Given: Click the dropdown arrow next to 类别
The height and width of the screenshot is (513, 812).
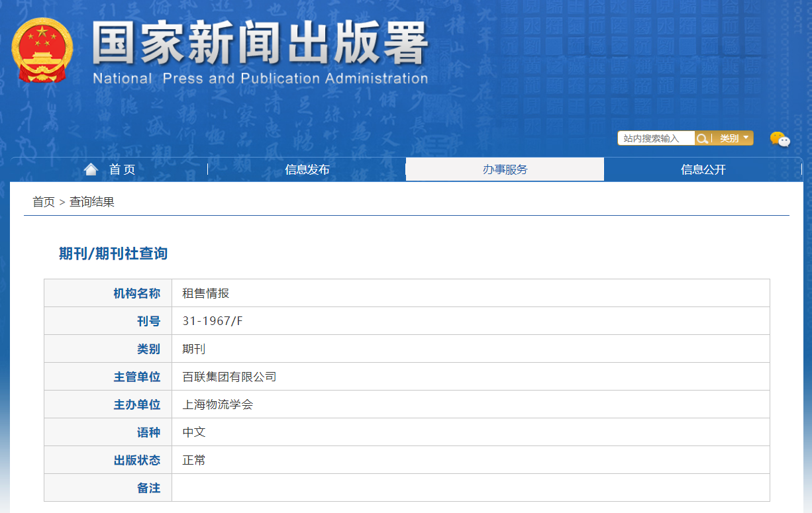Looking at the screenshot, I should point(746,138).
